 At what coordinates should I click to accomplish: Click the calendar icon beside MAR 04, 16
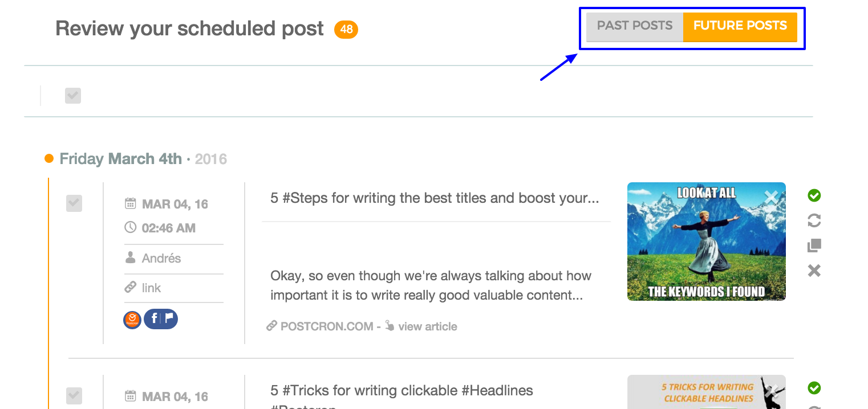(131, 204)
